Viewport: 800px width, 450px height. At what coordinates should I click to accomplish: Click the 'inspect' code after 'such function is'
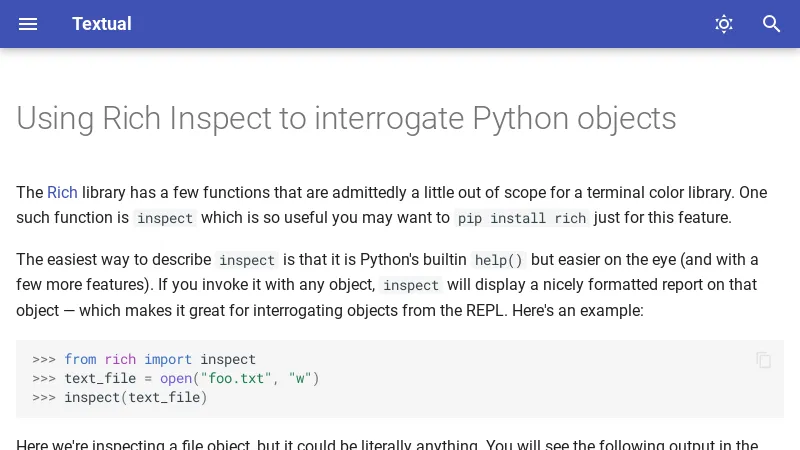pos(165,218)
